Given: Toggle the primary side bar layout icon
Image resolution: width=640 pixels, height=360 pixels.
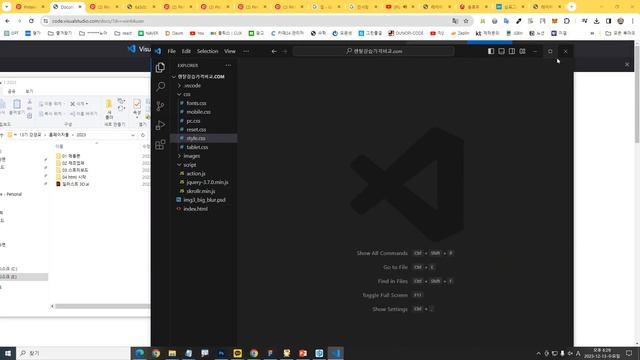Looking at the screenshot, I should tap(491, 51).
